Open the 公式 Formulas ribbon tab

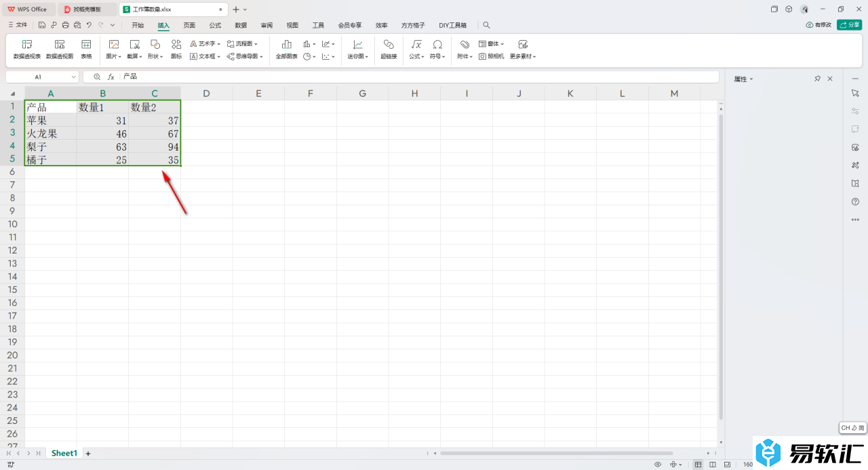[215, 25]
